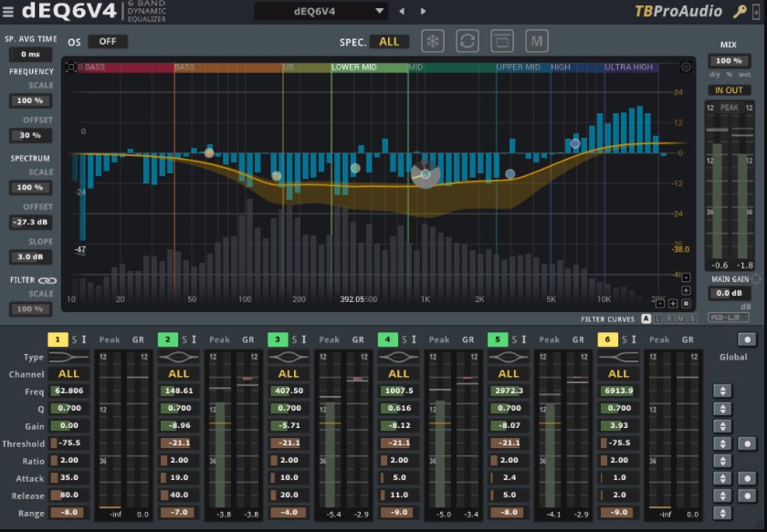Image resolution: width=767 pixels, height=532 pixels.
Task: Toggle the filter scale link icon
Action: click(47, 281)
